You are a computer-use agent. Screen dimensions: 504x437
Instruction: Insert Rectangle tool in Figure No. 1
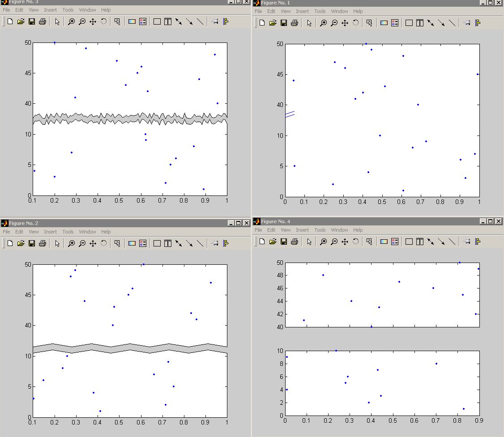click(409, 23)
